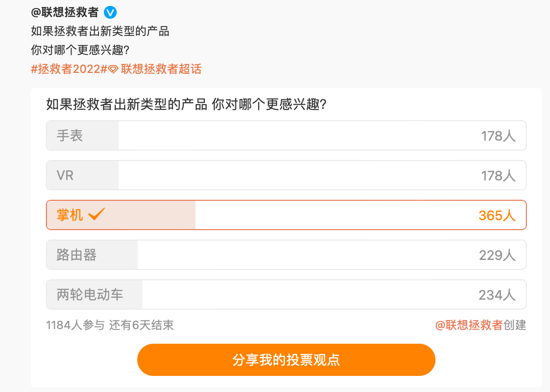Screen dimensions: 550x392
Task: Click the @联想拯救者 creator link below poll
Action: (469, 325)
